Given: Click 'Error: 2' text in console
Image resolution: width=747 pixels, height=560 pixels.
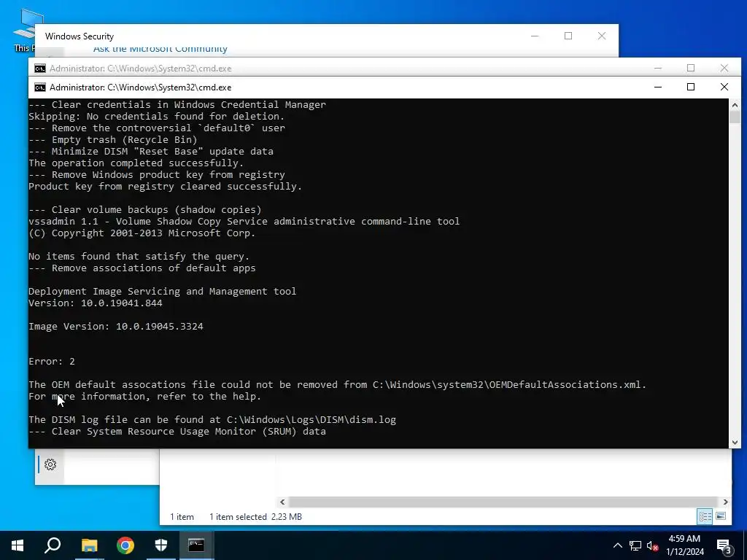Looking at the screenshot, I should click(52, 362).
